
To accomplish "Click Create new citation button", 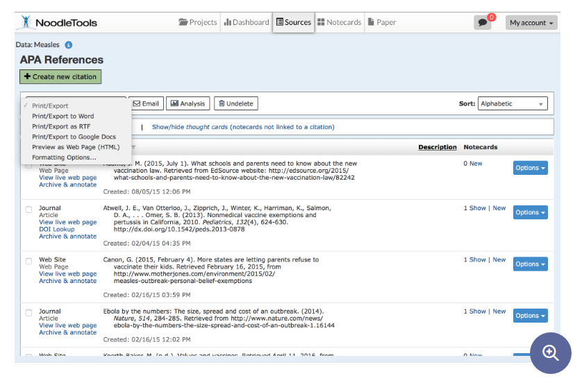I will (60, 77).
